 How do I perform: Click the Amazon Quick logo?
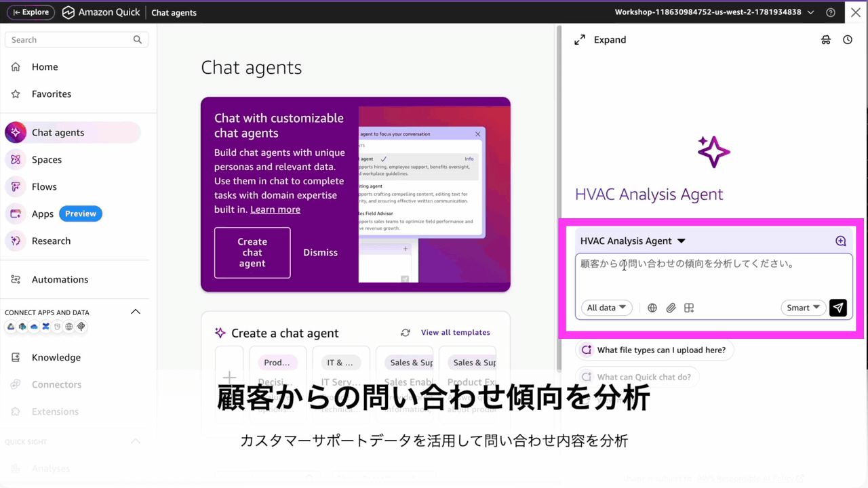click(x=100, y=12)
